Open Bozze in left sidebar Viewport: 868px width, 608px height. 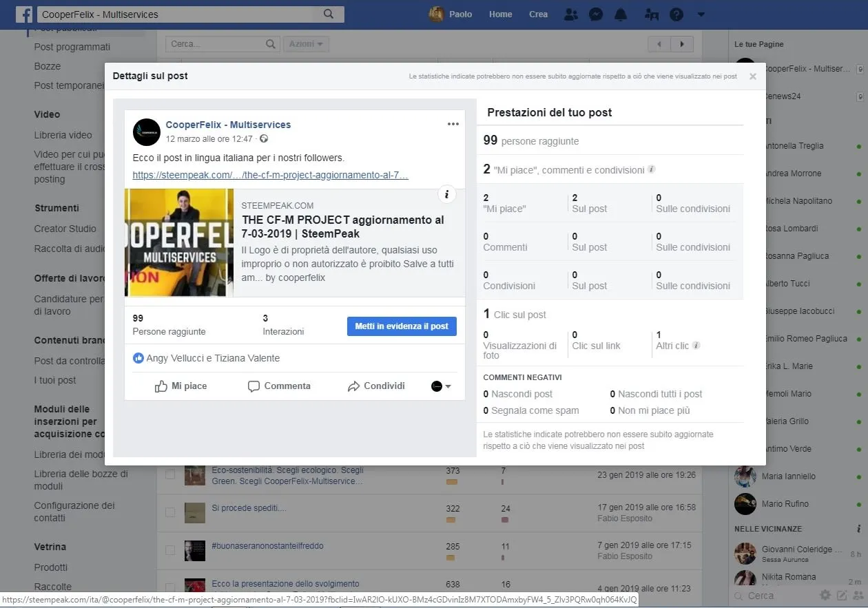tap(48, 66)
